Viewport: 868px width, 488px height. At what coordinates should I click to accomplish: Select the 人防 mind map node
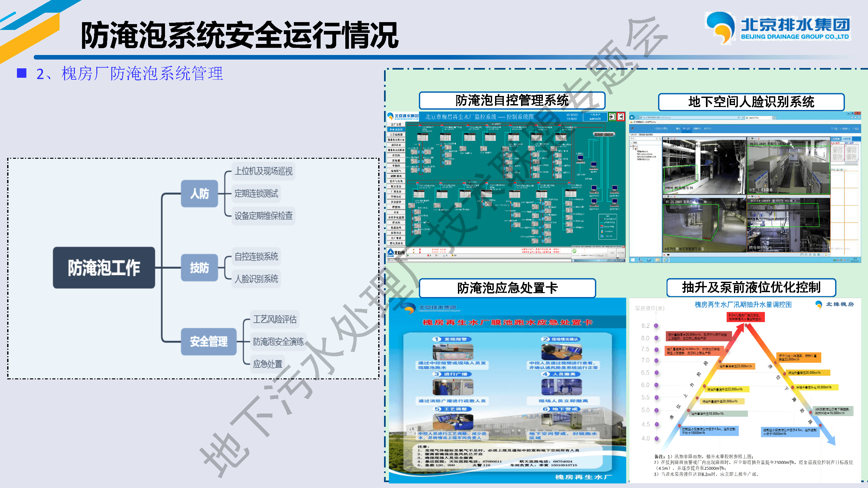pos(200,194)
